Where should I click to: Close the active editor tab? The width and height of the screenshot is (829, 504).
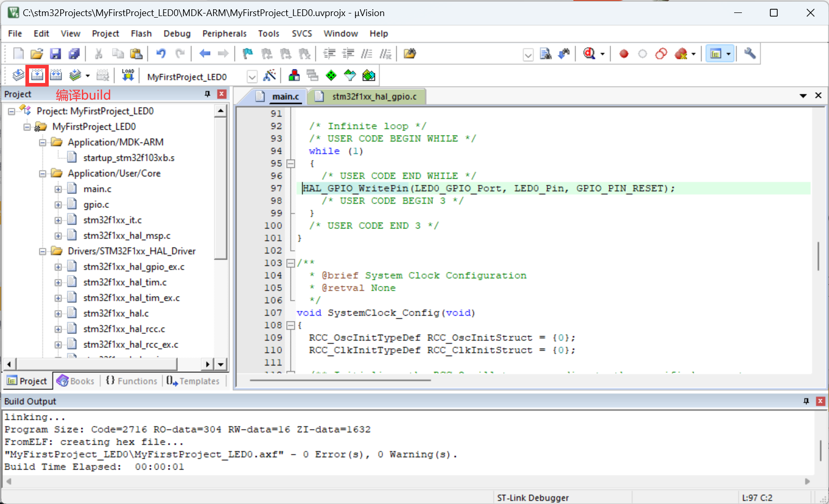click(818, 95)
